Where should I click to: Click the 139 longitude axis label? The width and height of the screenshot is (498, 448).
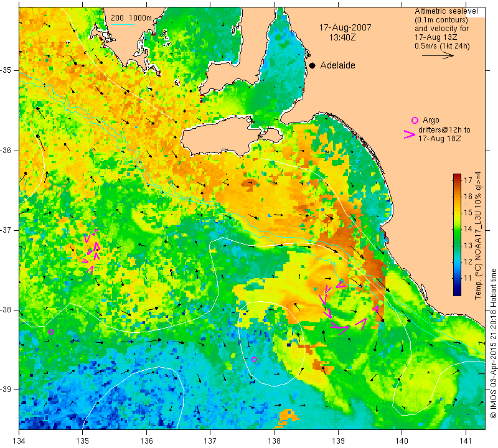338,441
